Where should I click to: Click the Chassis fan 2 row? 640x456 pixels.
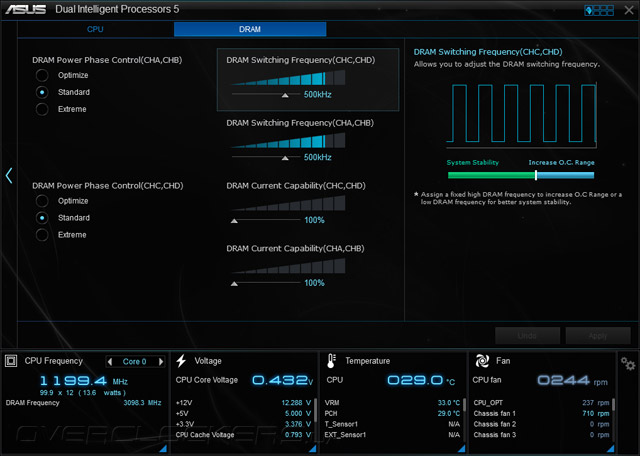pos(541,424)
